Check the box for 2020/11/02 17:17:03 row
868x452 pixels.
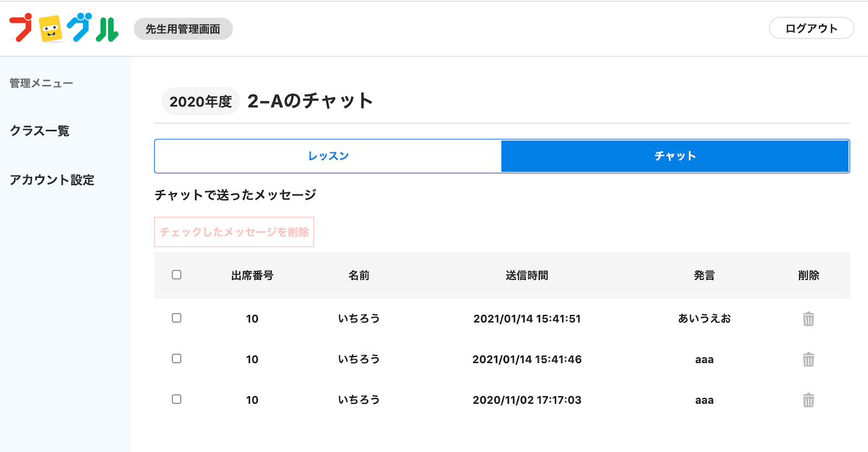click(176, 399)
